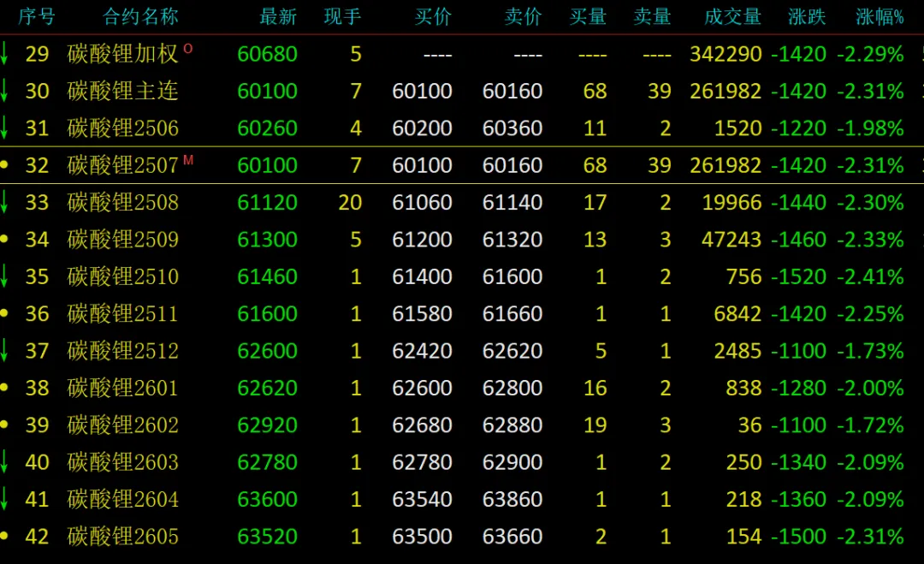Click change value -1280 for 碳酸锂2601
The image size is (924, 564).
point(798,388)
